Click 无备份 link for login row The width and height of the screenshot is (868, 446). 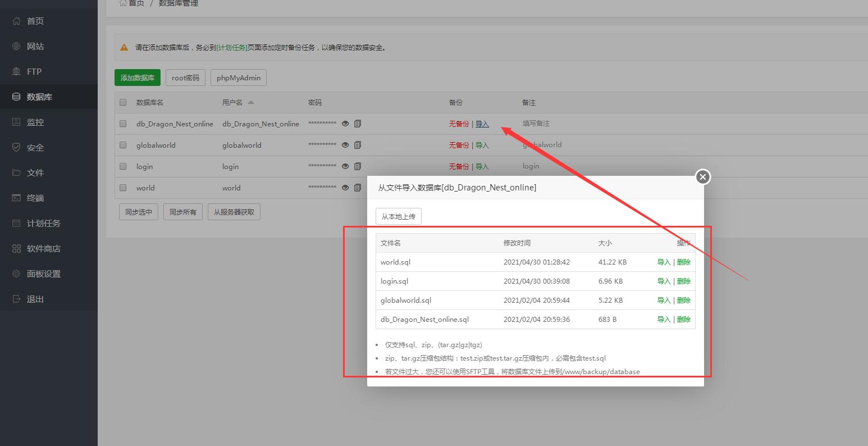pos(459,166)
